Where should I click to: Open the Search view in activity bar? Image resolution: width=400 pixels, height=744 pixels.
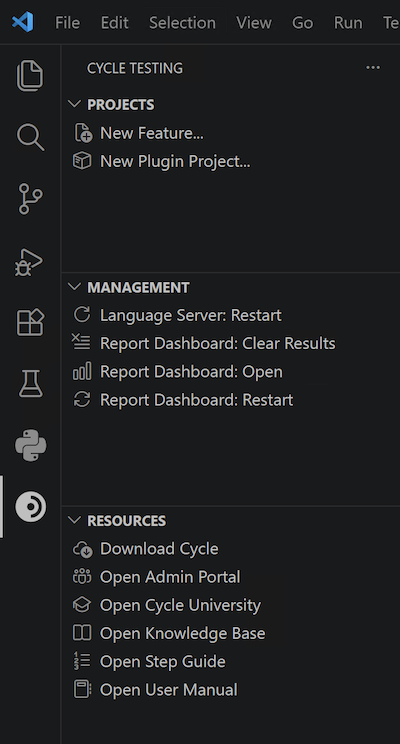pyautogui.click(x=30, y=137)
